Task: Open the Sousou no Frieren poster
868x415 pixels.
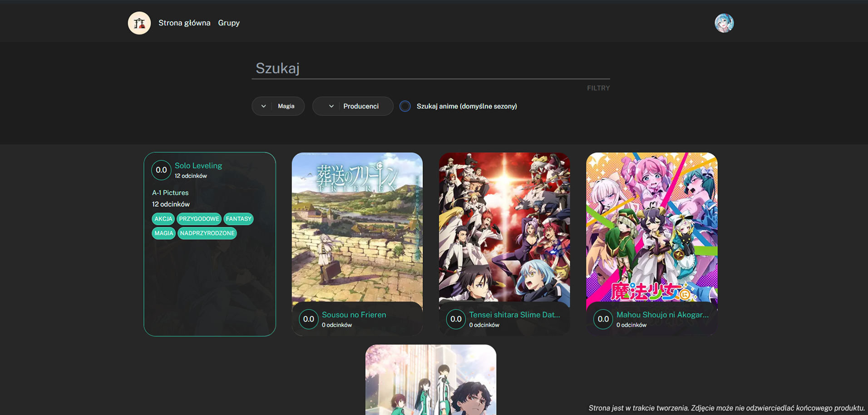Action: (357, 227)
